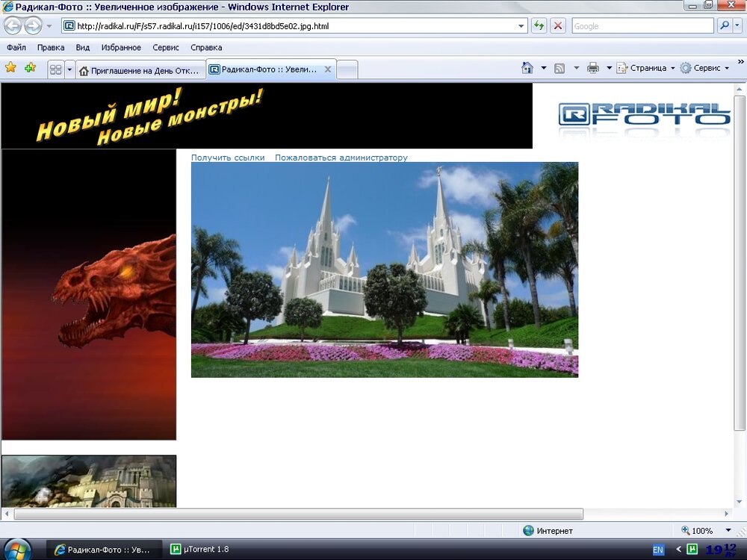Stop loading with the red X icon
The height and width of the screenshot is (560, 747).
(558, 25)
